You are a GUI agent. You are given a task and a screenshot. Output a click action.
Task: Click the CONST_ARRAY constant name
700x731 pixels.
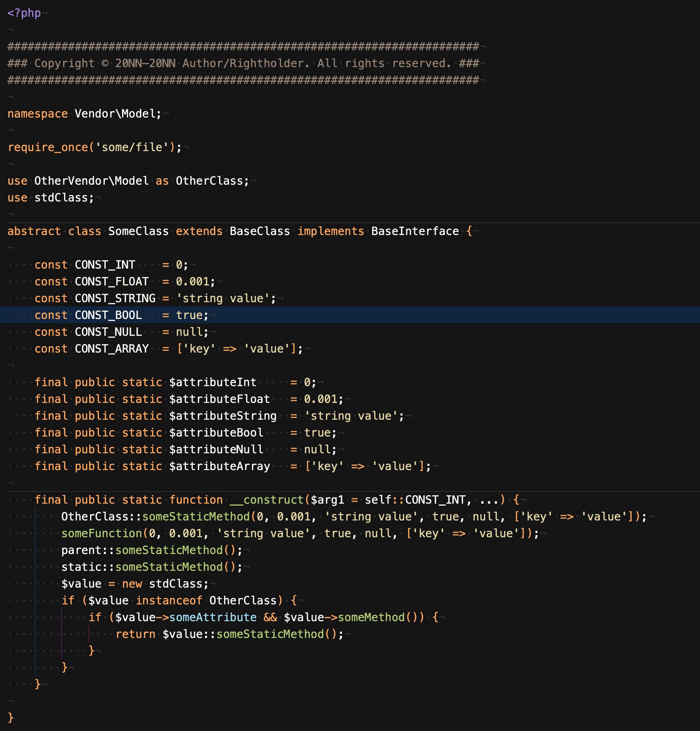[x=112, y=349]
